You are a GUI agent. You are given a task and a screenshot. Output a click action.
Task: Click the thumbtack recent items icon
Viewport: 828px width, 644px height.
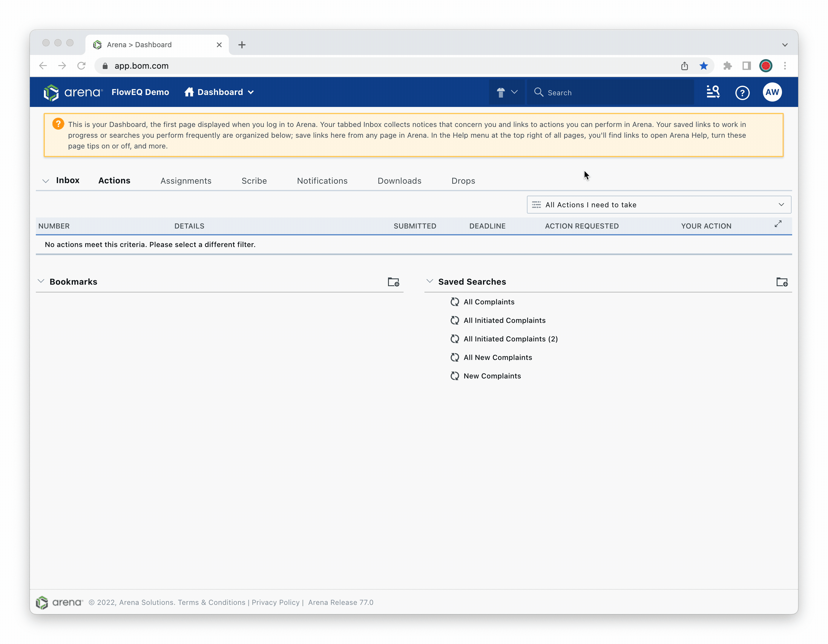501,92
